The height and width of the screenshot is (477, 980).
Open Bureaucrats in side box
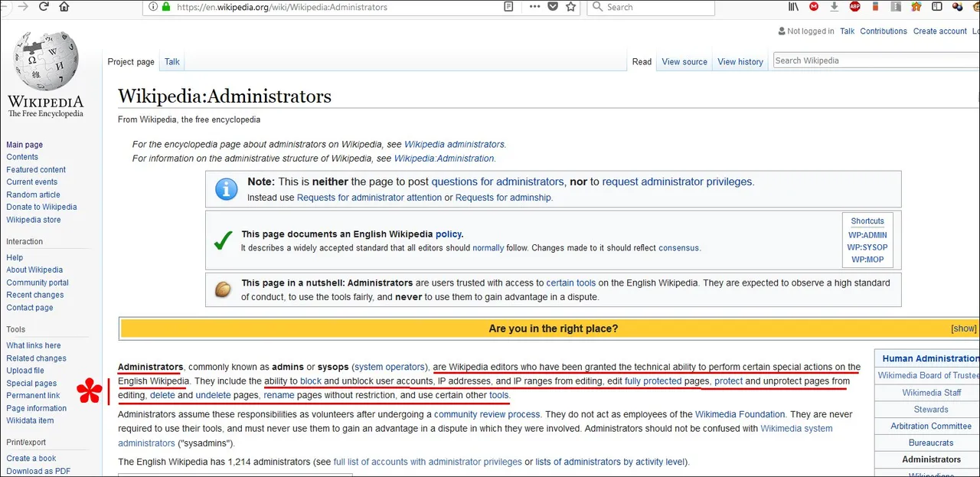pyautogui.click(x=931, y=443)
